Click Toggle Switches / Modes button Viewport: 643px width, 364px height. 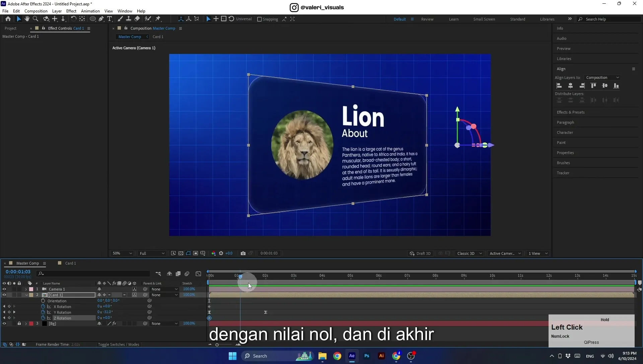point(119,345)
